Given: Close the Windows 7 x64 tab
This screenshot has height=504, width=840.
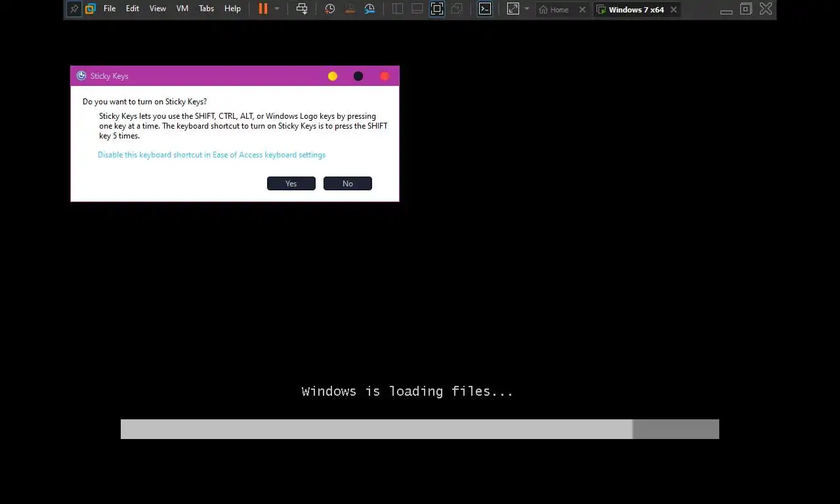Looking at the screenshot, I should tap(673, 10).
